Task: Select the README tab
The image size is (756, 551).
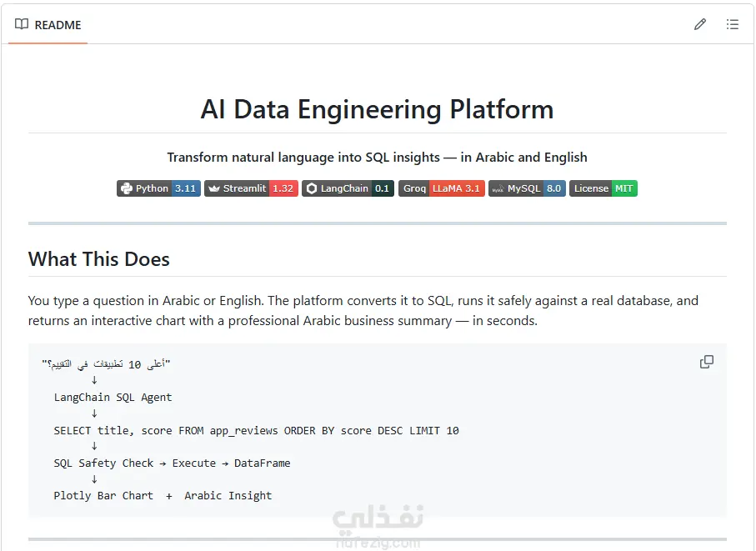Action: click(48, 24)
